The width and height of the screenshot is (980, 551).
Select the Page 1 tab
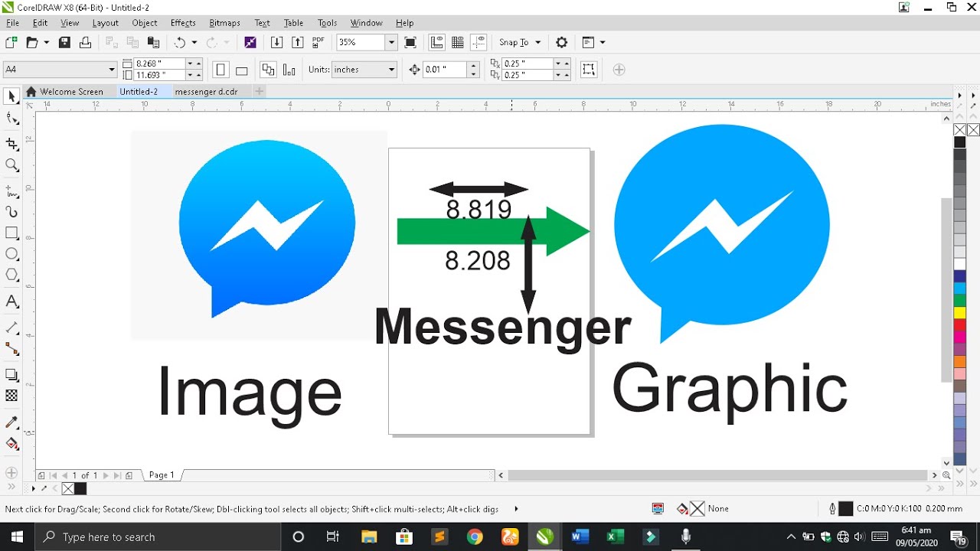162,475
